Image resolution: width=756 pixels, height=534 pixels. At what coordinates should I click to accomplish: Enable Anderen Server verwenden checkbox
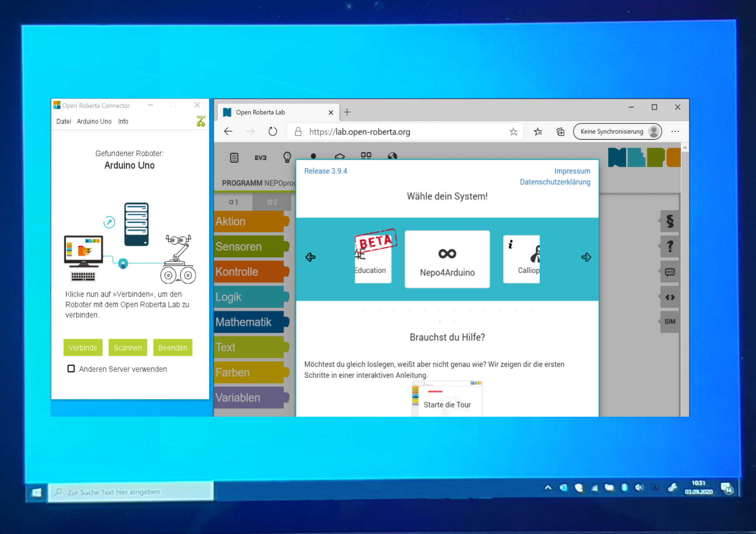pos(71,369)
